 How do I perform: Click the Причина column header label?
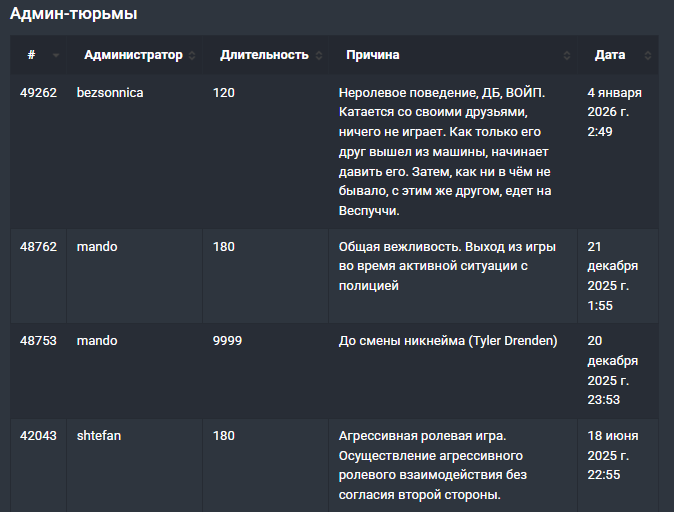373,55
